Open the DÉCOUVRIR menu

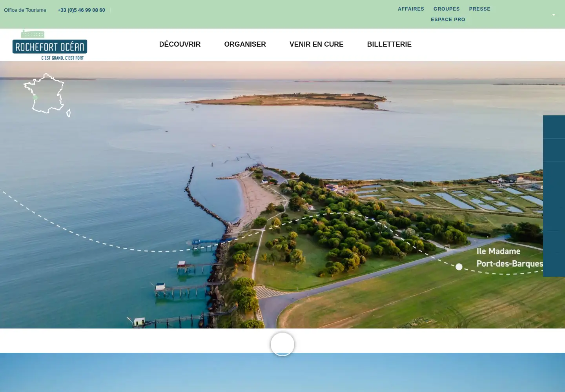[x=180, y=44]
